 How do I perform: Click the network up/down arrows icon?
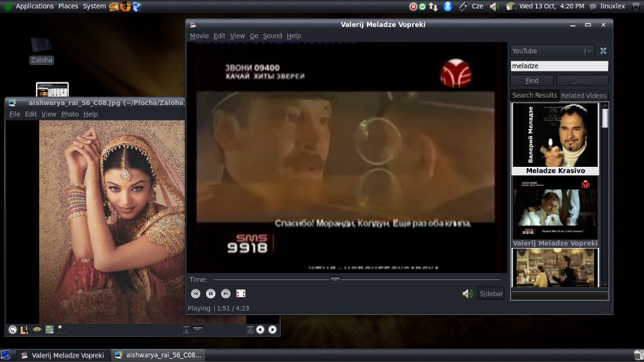pos(433,6)
